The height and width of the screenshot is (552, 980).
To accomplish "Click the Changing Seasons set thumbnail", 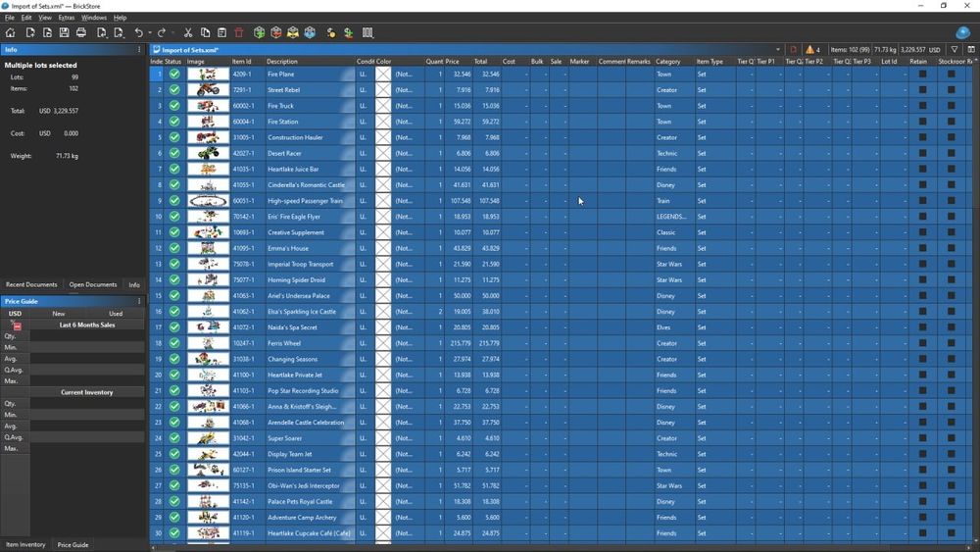I will tap(208, 359).
